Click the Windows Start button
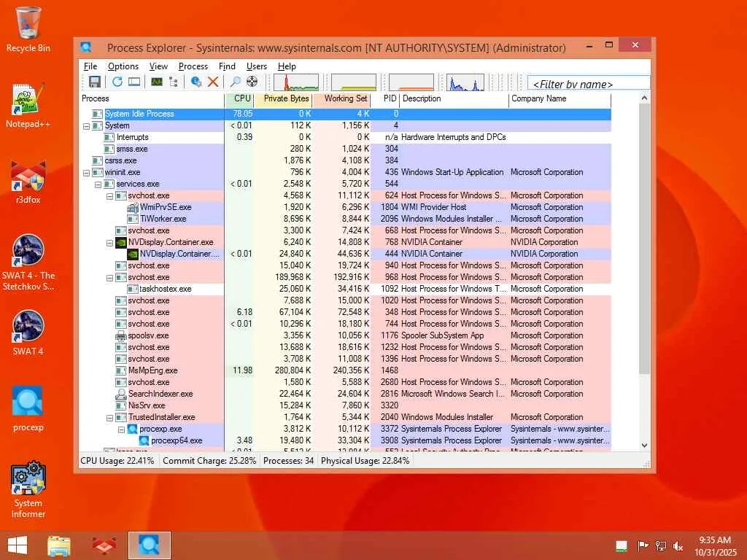The width and height of the screenshot is (747, 560). pyautogui.click(x=18, y=545)
